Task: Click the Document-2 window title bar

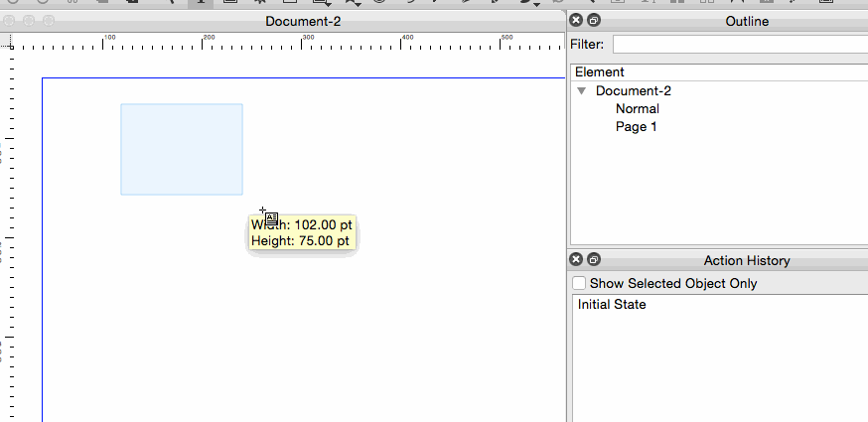Action: point(303,21)
